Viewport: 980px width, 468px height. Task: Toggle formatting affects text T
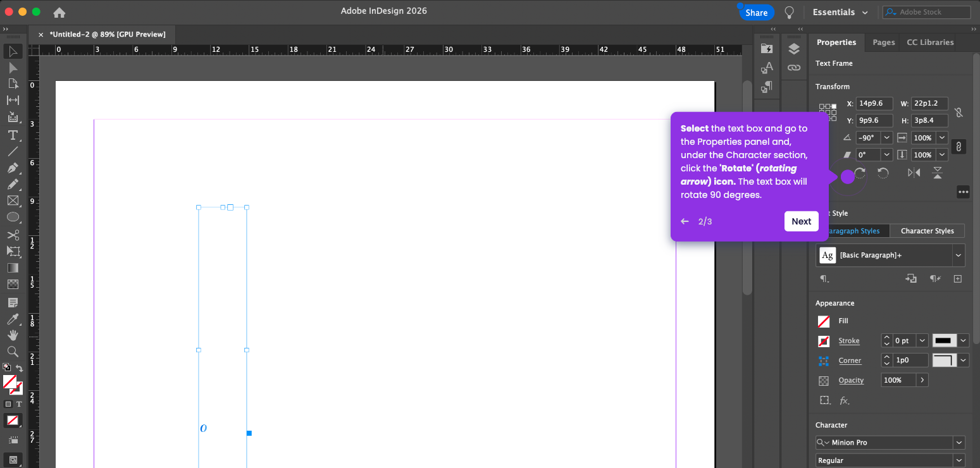19,403
